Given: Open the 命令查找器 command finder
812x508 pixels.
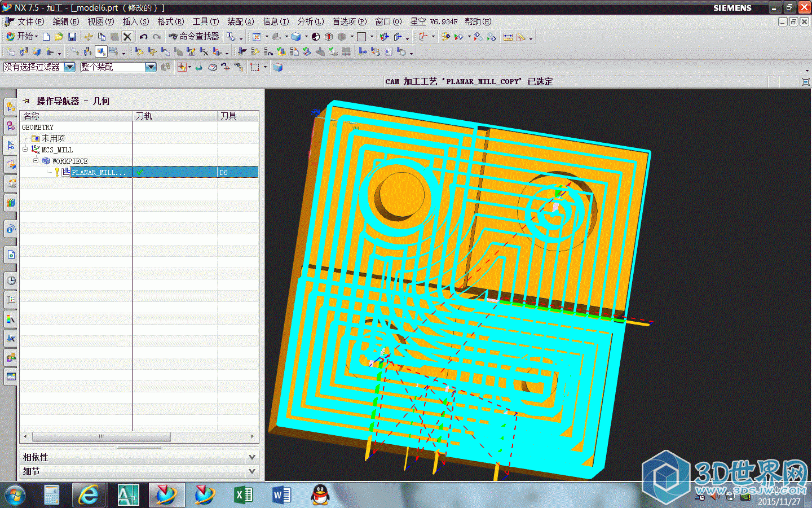Looking at the screenshot, I should [x=194, y=37].
